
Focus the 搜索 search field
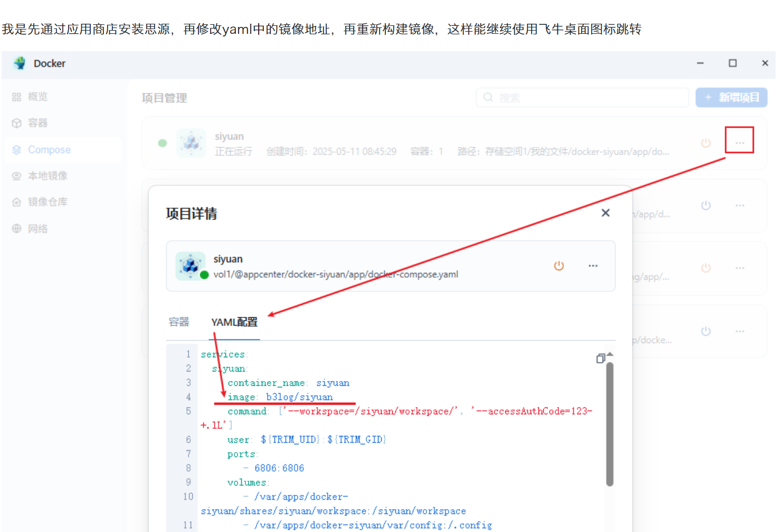coord(582,98)
